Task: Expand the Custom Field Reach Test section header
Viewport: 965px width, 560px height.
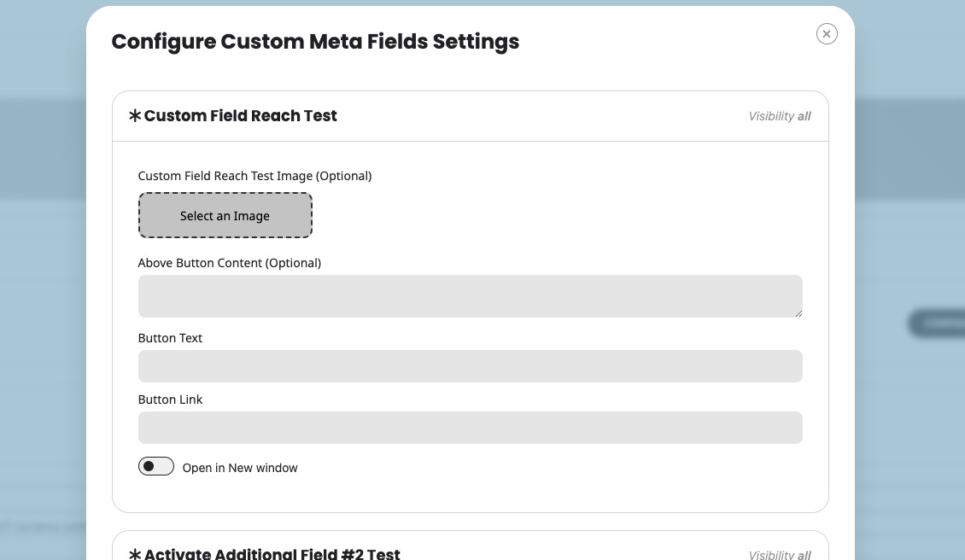Action: (x=471, y=116)
